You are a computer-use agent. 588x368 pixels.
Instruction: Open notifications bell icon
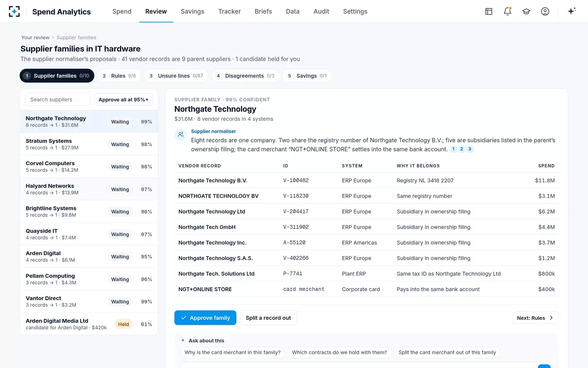tap(508, 11)
